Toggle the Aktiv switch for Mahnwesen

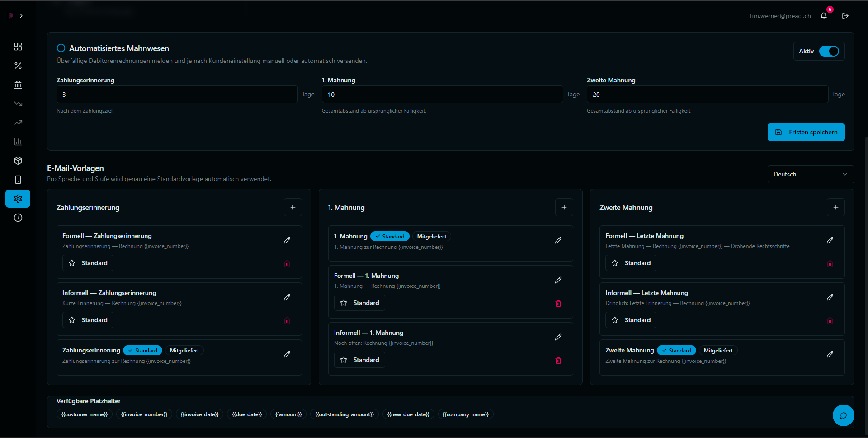coord(829,51)
